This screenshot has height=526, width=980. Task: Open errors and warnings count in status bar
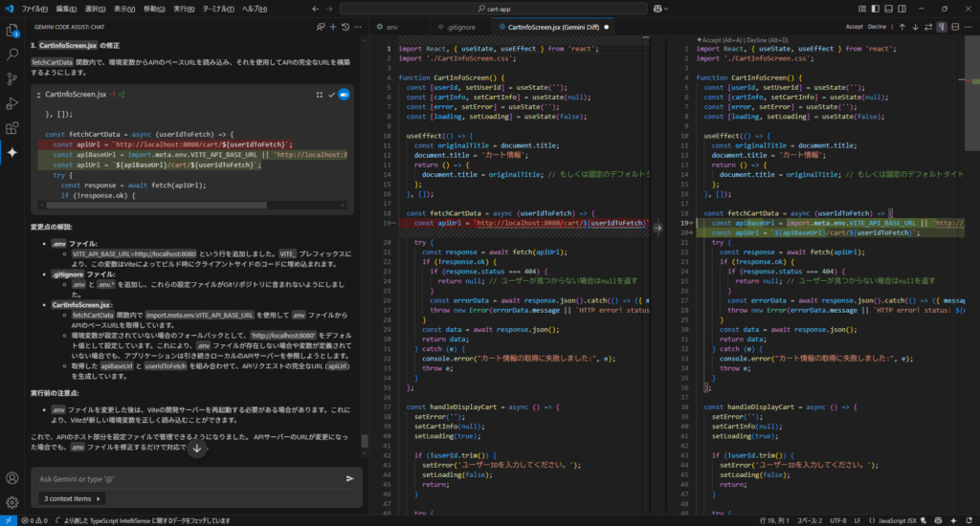(x=34, y=520)
